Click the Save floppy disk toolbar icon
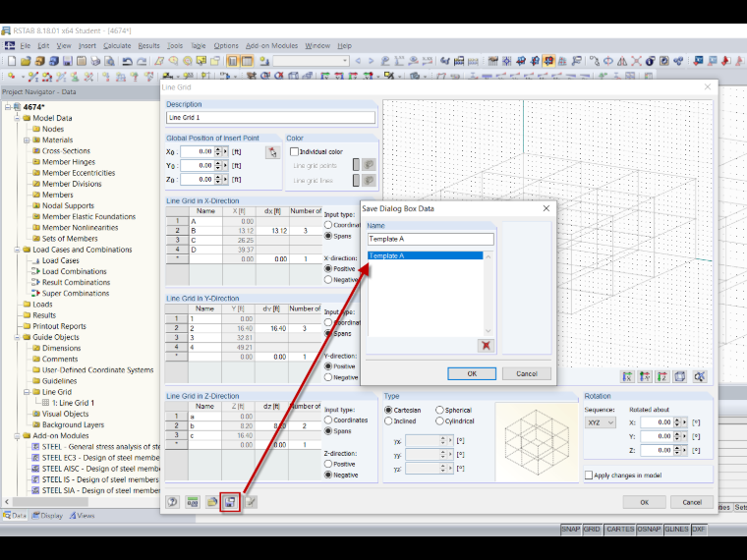The image size is (747, 560). 68,61
